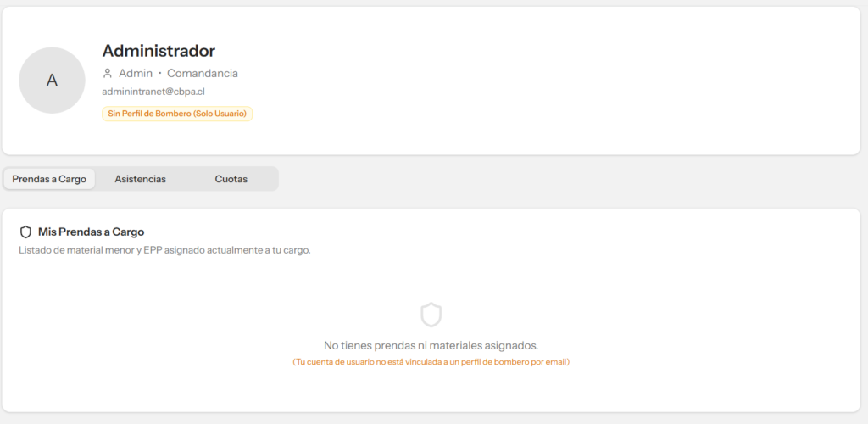Switch to the Asistencias tab
Image resolution: width=868 pixels, height=424 pixels.
[140, 179]
